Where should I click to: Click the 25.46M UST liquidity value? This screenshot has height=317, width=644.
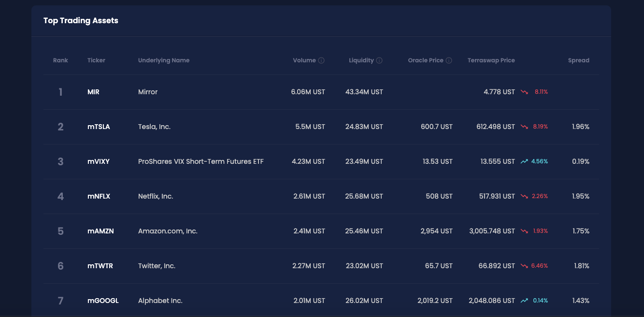click(364, 231)
